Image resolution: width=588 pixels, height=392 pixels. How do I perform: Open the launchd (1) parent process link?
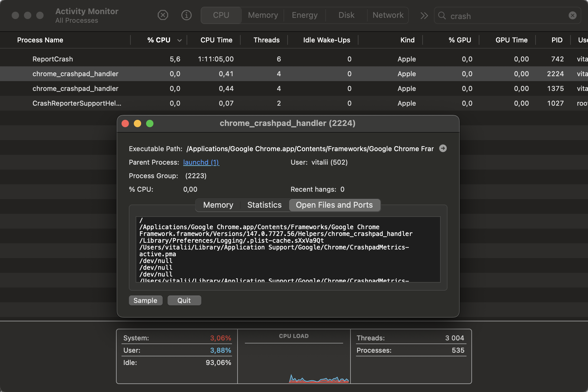coord(201,162)
